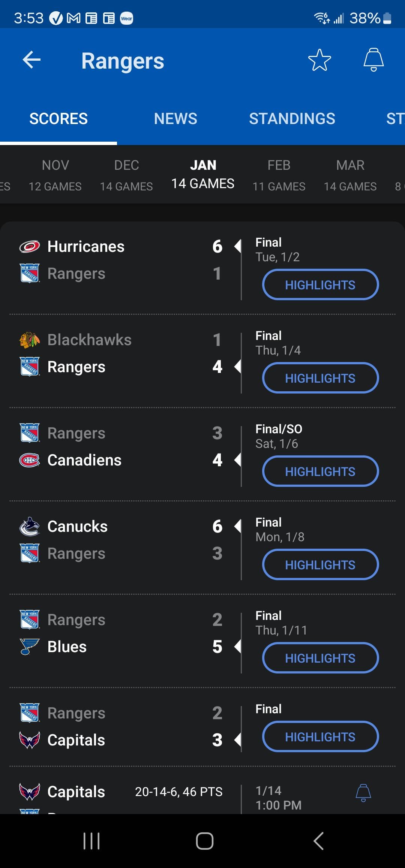The height and width of the screenshot is (868, 405).
Task: Select the DEC 14 games month
Action: coord(126,175)
